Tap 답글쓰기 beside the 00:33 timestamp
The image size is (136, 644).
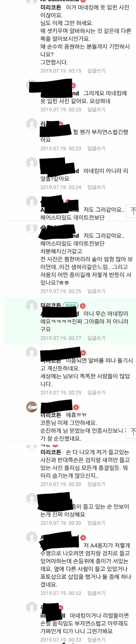(96, 640)
